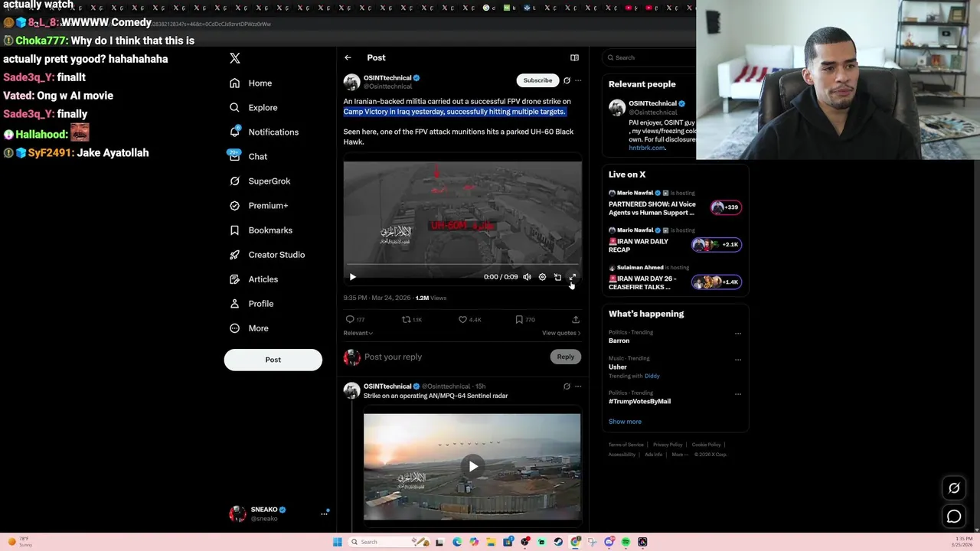980x551 pixels.
Task: Seek along the video progress bar
Action: (462, 265)
